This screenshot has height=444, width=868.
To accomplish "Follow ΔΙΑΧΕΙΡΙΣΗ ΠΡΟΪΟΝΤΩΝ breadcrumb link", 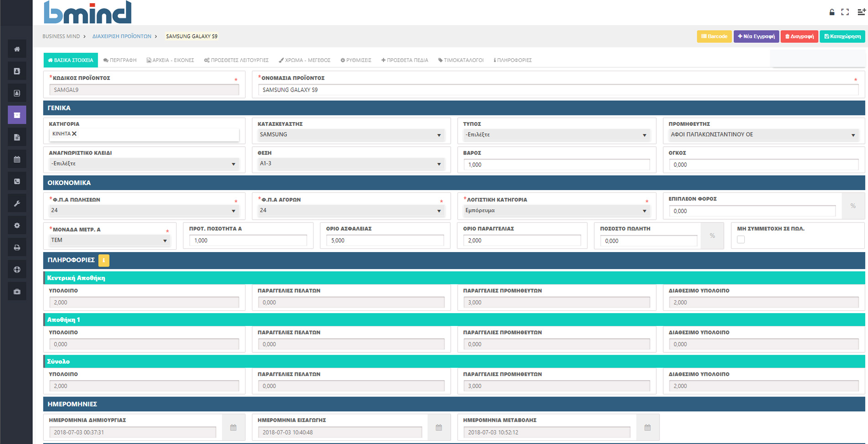I will pyautogui.click(x=122, y=36).
